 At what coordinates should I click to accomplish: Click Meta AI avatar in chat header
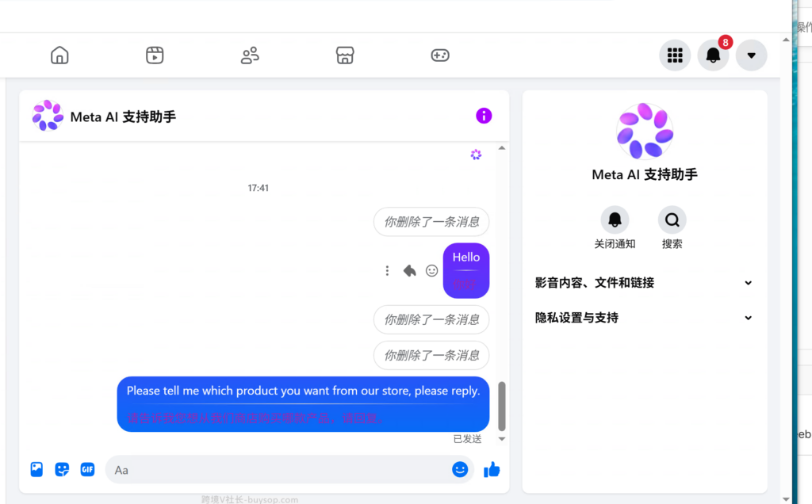48,116
